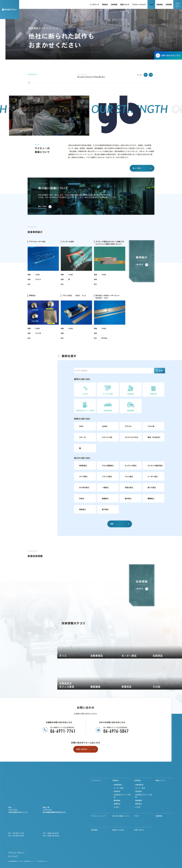Image resolution: width=182 pixels, height=868 pixels.
Task: Click the 事例紹介 view-all card
Action: tap(142, 261)
